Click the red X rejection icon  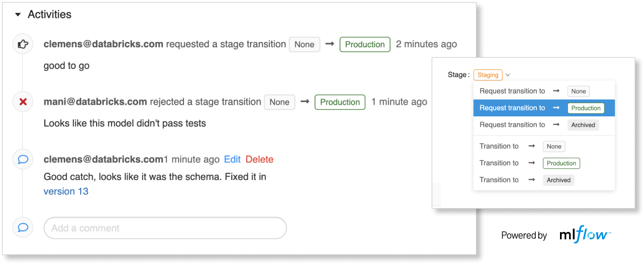tap(23, 102)
